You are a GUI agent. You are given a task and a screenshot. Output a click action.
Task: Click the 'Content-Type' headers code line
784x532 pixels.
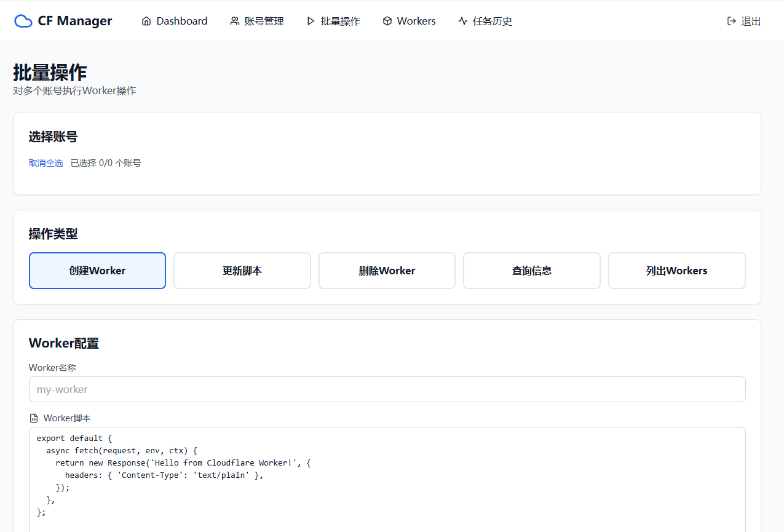coord(164,475)
